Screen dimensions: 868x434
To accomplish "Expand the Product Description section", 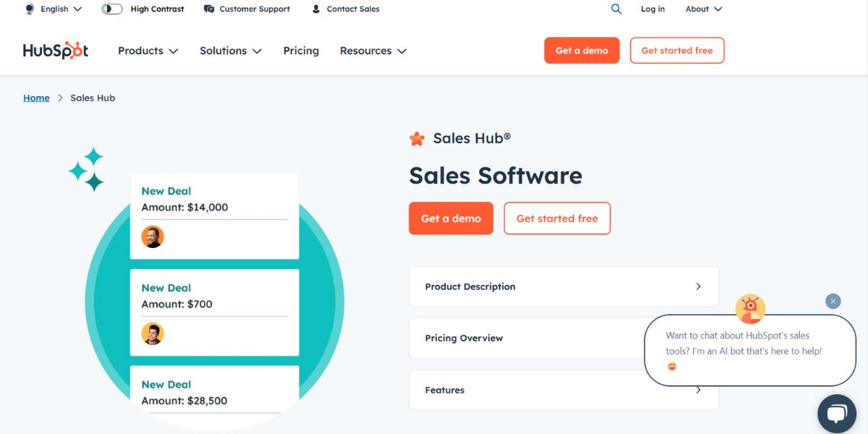I will [x=563, y=286].
